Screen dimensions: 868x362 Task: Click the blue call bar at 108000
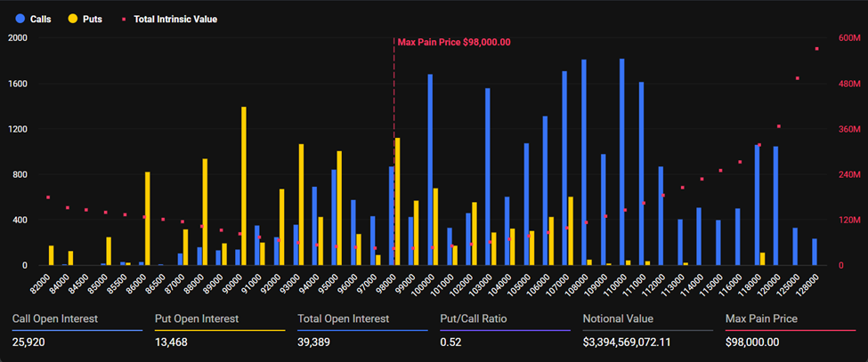(584, 163)
